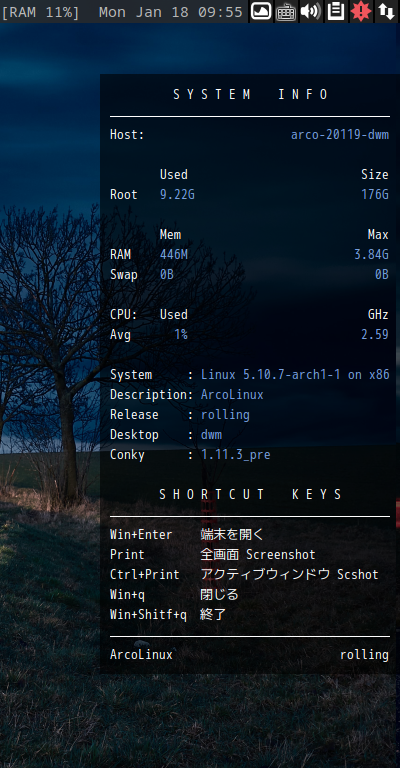
Task: Open the volume speaker tray icon
Action: coord(311,11)
